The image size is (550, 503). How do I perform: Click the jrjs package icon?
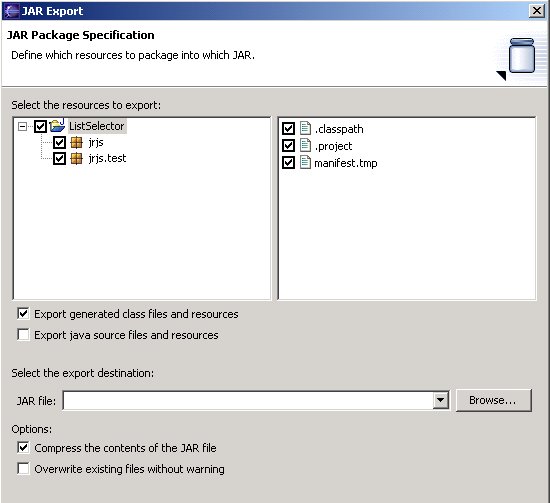pos(76,142)
